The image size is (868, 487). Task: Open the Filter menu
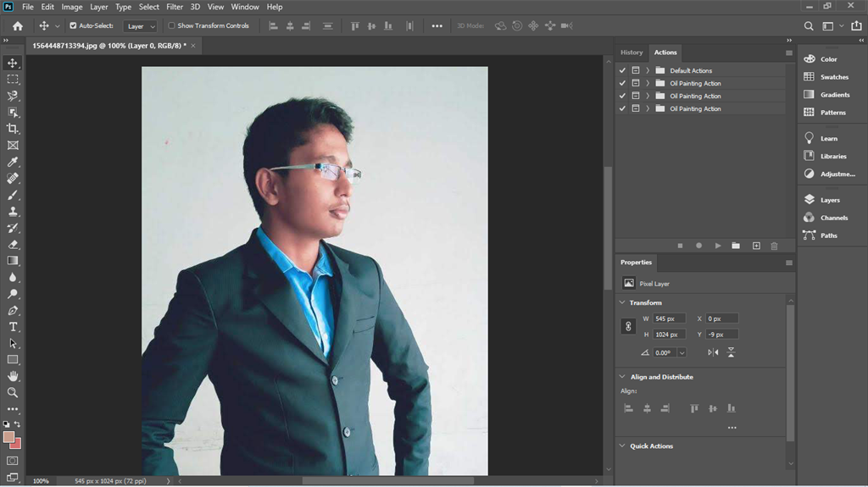click(175, 7)
